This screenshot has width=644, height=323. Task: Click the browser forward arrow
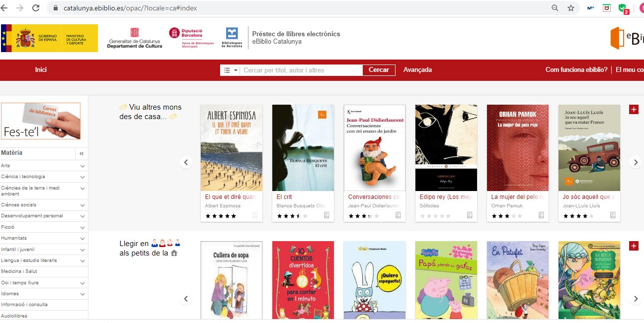click(20, 8)
